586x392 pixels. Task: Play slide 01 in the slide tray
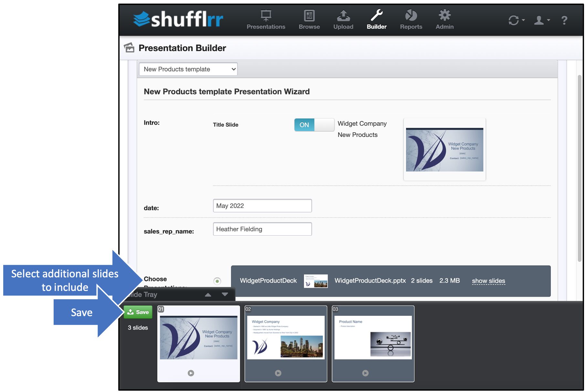191,373
